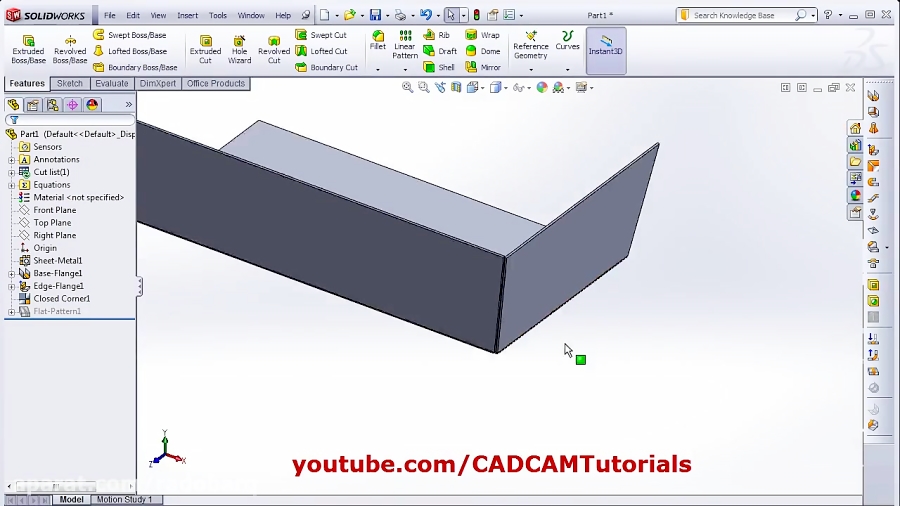The width and height of the screenshot is (900, 506).
Task: Select the Wrap tool
Action: coord(483,35)
